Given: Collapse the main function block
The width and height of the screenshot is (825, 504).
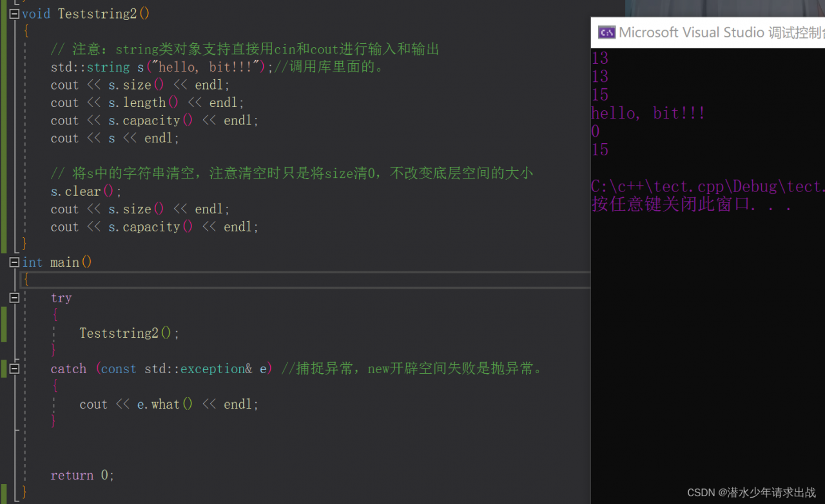Looking at the screenshot, I should click(14, 262).
